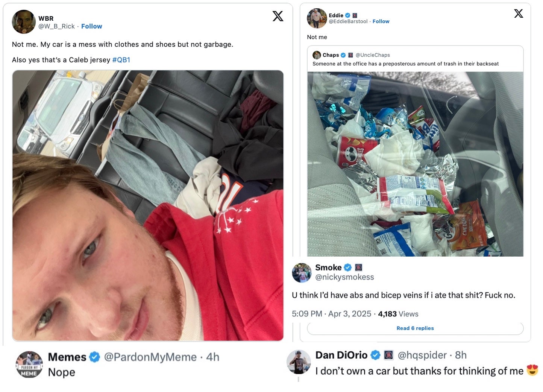Click Dan DiOrio's verified badge
This screenshot has height=392, width=543.
[x=375, y=355]
